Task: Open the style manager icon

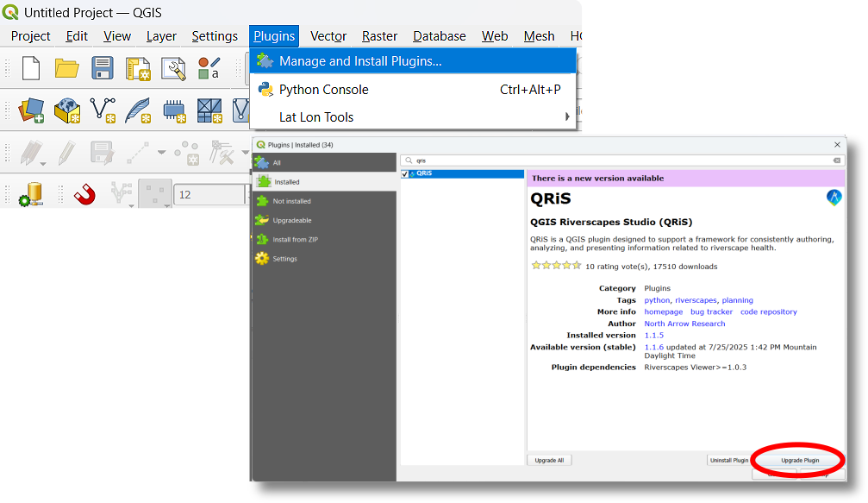Action: click(x=209, y=69)
